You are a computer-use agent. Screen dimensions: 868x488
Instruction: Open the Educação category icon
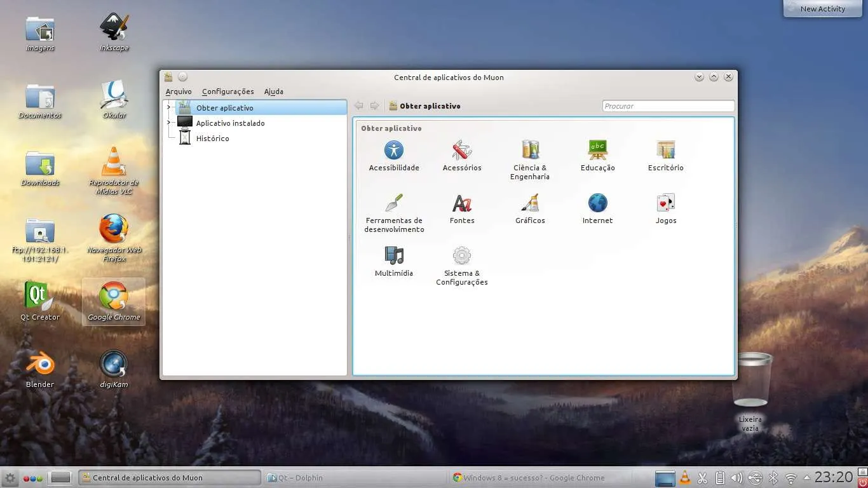click(x=597, y=151)
